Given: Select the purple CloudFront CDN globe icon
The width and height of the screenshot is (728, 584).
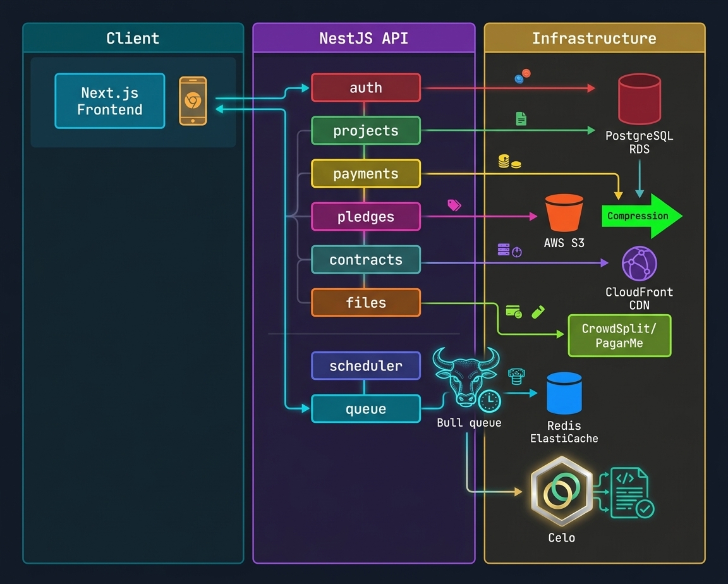Looking at the screenshot, I should [x=640, y=264].
